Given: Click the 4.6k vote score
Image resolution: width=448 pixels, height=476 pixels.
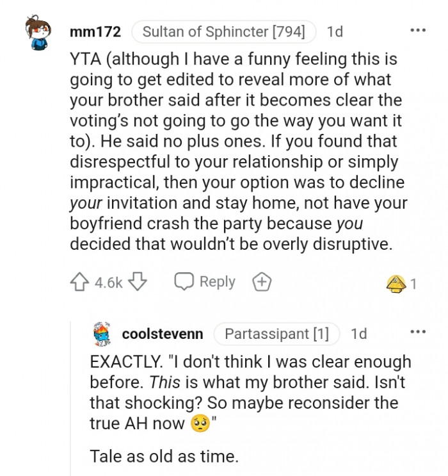Looking at the screenshot, I should coord(109,283).
